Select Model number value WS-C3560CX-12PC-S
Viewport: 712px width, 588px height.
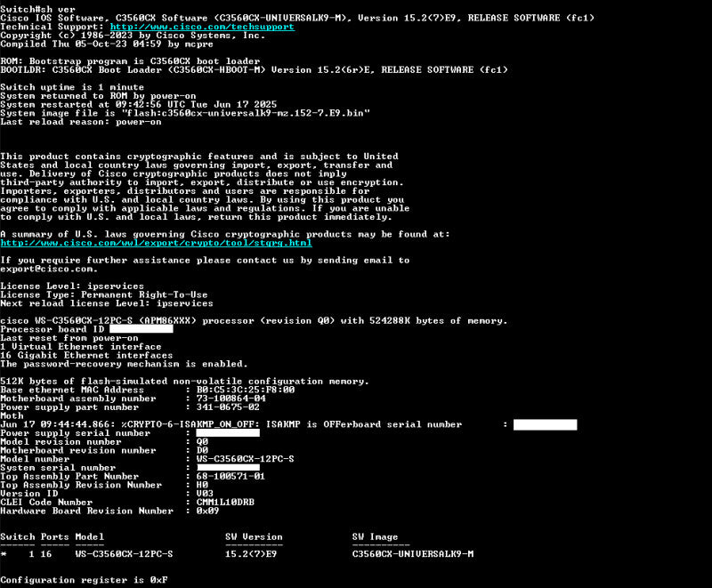(x=246, y=459)
